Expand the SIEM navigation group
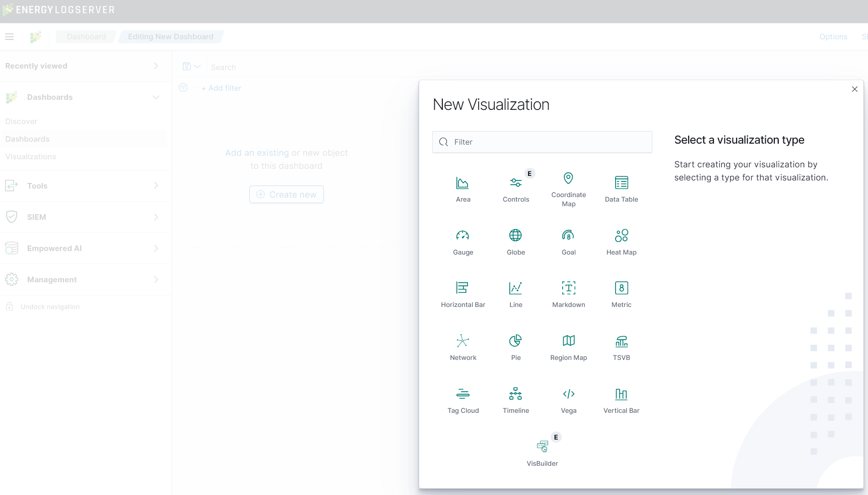The image size is (868, 495). (x=156, y=217)
